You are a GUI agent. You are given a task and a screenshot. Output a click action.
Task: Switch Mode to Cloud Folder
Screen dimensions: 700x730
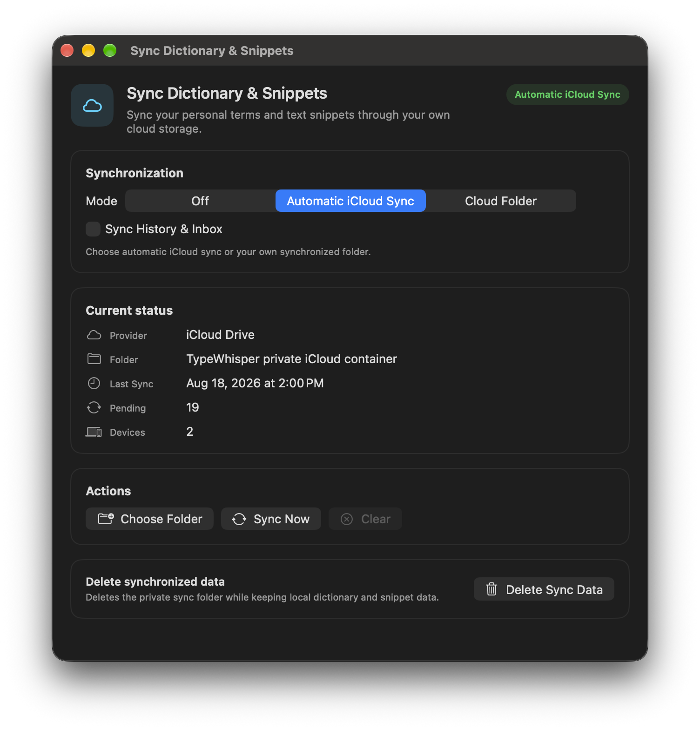click(501, 201)
